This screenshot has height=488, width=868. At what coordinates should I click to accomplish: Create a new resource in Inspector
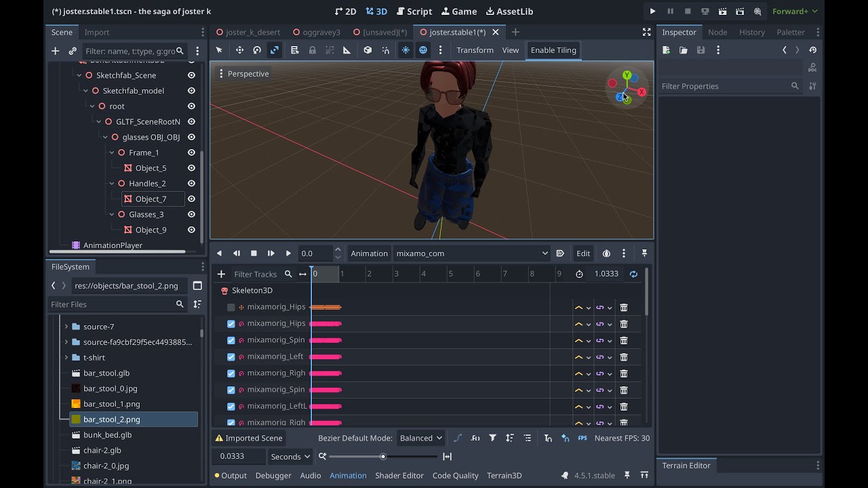coord(666,50)
